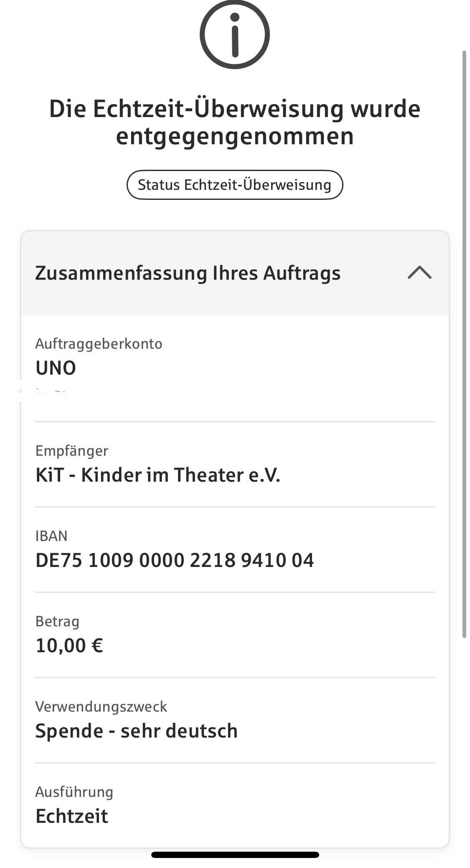Tap the home indicator bar at bottom

click(x=235, y=855)
